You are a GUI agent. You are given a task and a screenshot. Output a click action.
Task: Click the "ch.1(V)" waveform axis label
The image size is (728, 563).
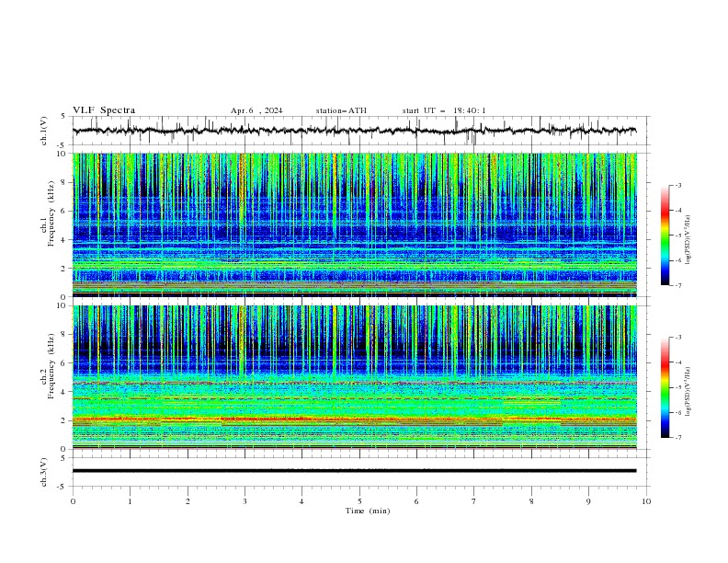(x=44, y=131)
